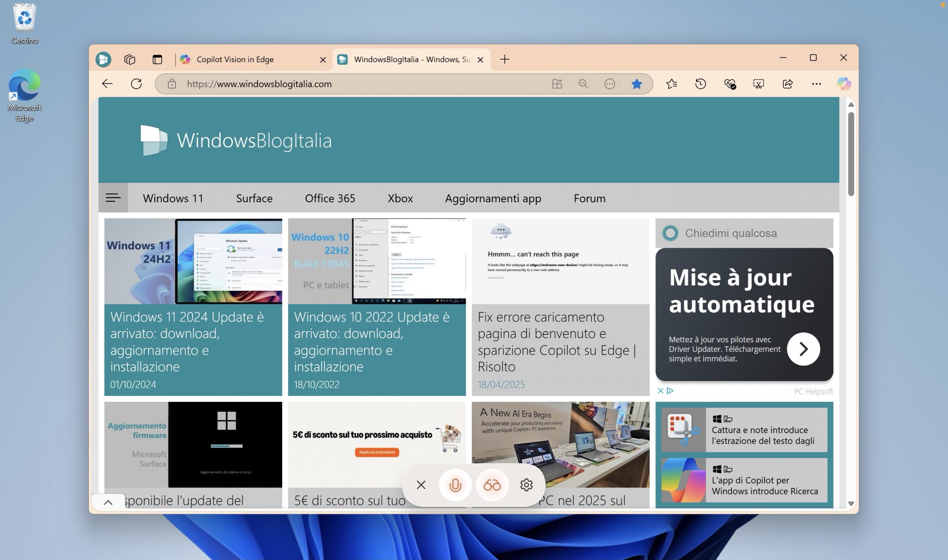Toggle the favorite star in address bar
Screen dimensions: 948x560
[x=637, y=84]
